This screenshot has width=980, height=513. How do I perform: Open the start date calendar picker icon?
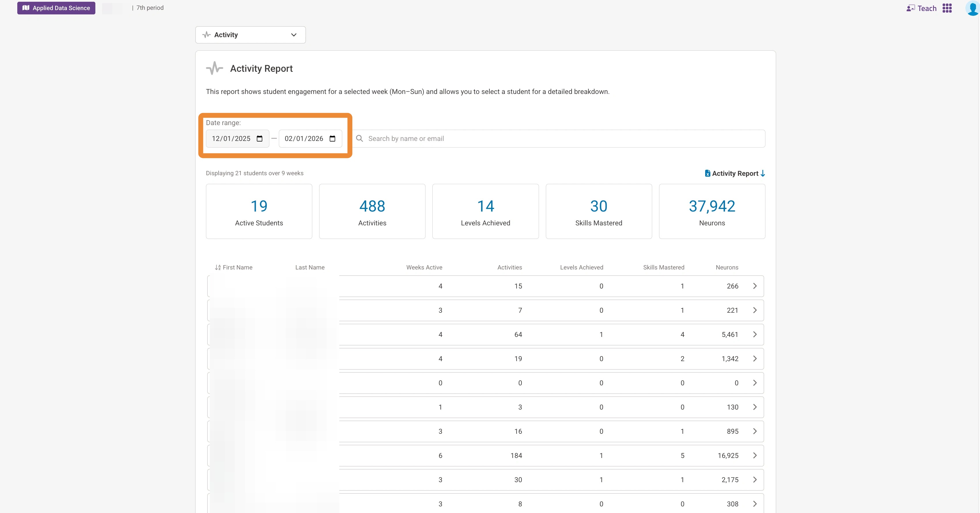tap(260, 139)
